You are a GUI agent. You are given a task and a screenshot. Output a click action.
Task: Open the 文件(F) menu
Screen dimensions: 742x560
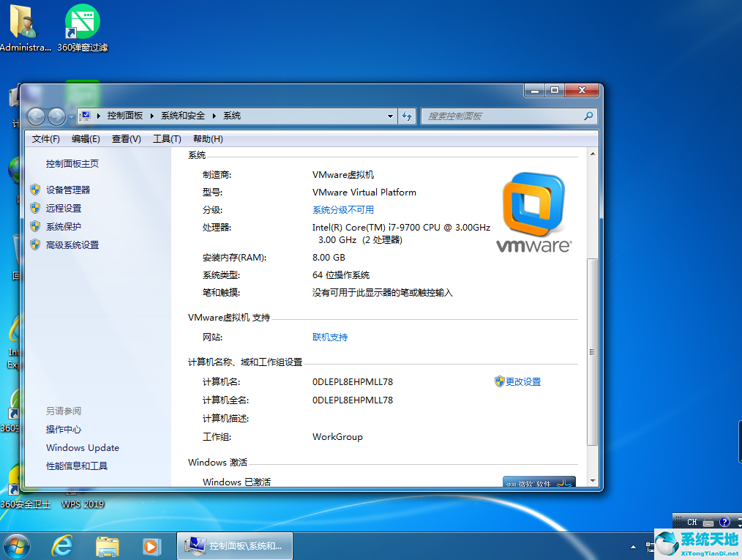[x=46, y=138]
